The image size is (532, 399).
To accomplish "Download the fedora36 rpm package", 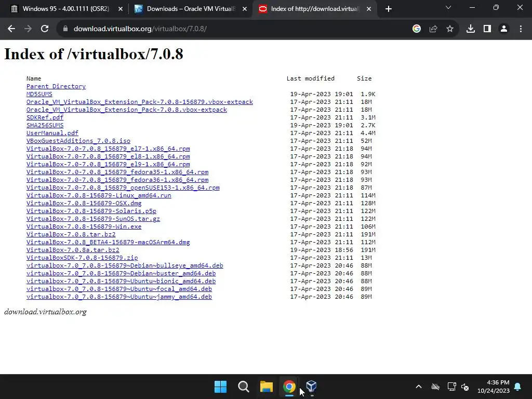I will tap(117, 180).
